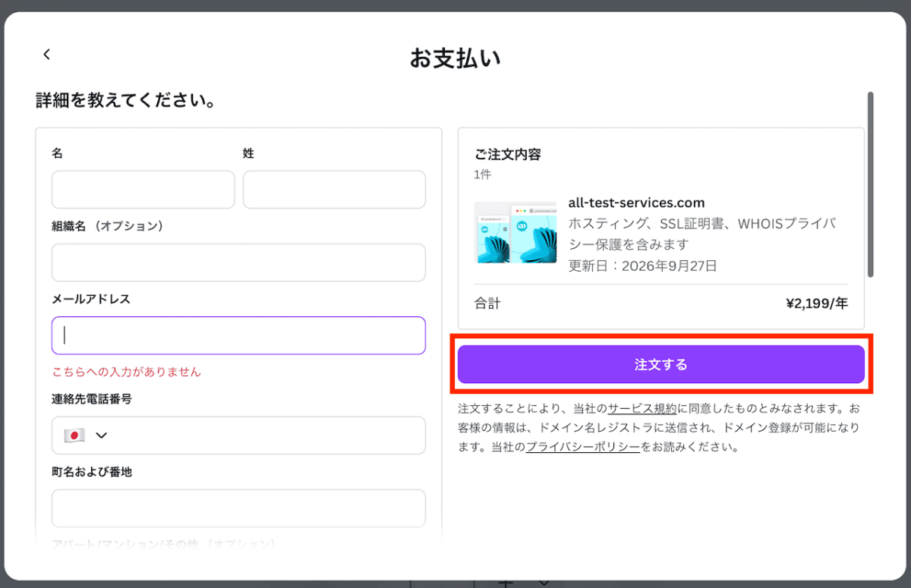Click the ¥2,199/年 total price
The image size is (911, 588).
tap(817, 303)
